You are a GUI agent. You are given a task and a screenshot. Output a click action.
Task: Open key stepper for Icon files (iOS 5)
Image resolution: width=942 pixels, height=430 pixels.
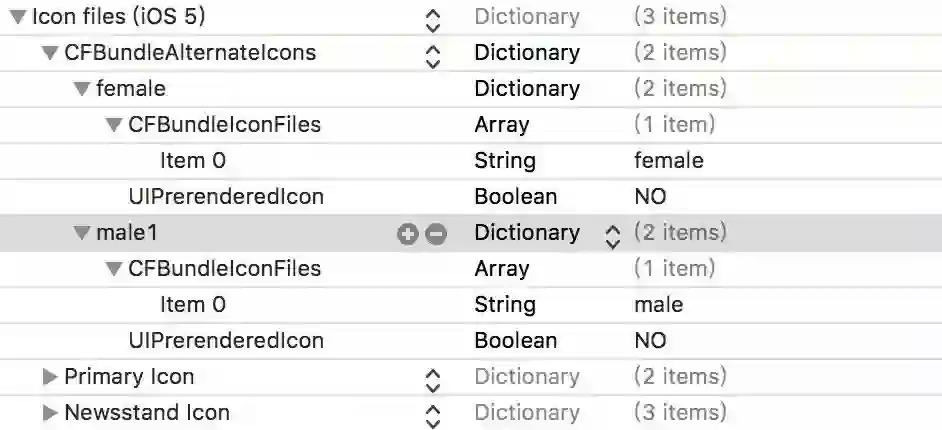[432, 19]
